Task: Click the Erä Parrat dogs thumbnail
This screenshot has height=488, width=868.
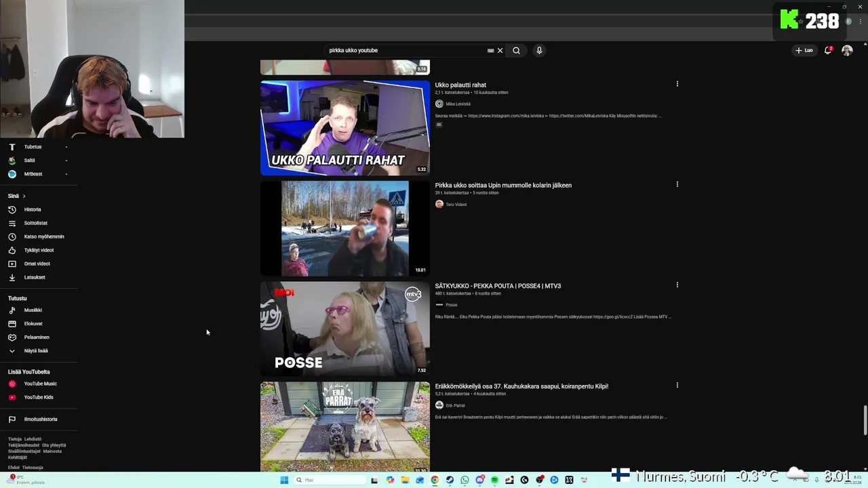Action: click(x=345, y=427)
